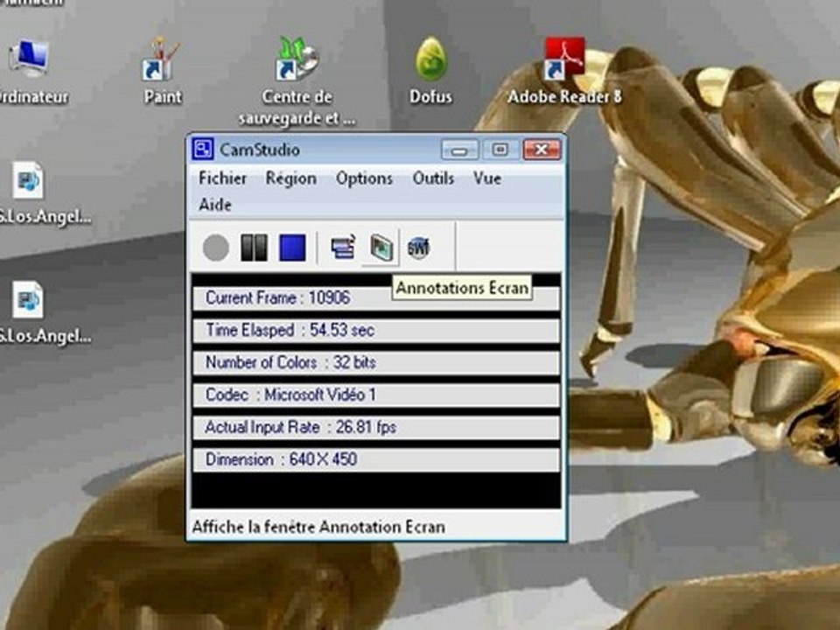The image size is (840, 630).
Task: Select the Centre de sauvegarde desktop icon
Action: [x=297, y=80]
